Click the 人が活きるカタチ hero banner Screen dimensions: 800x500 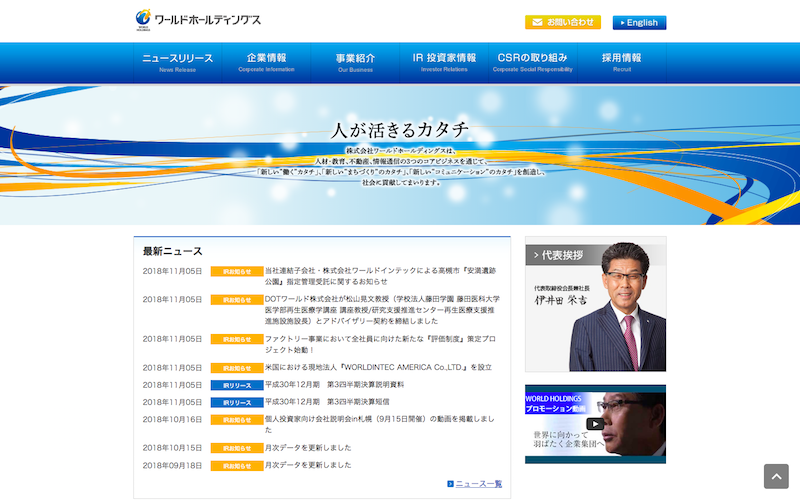pyautogui.click(x=400, y=155)
